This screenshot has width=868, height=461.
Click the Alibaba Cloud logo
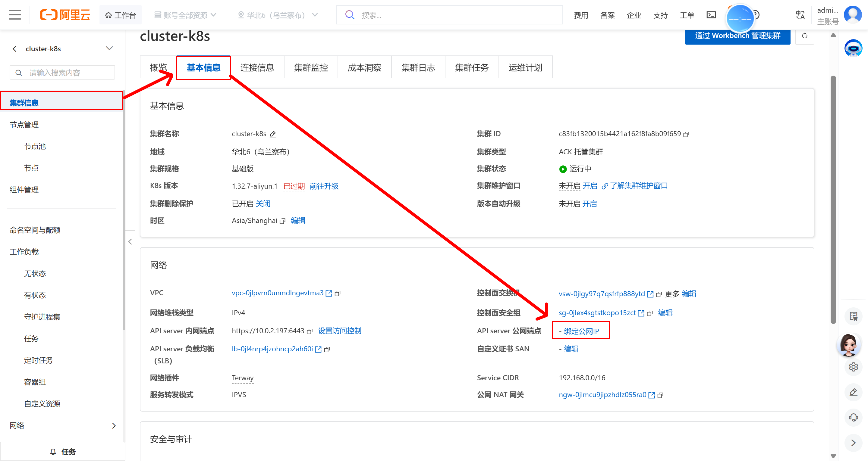point(65,15)
